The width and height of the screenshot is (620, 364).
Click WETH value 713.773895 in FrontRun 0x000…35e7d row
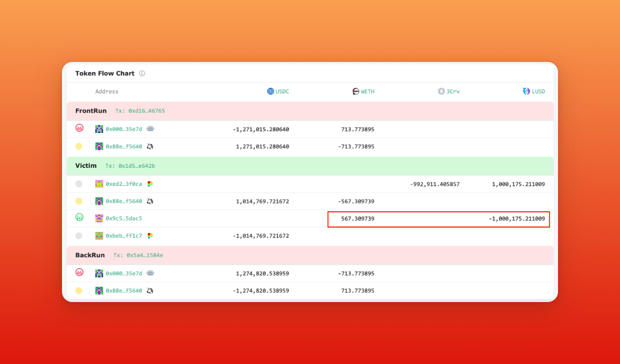358,129
